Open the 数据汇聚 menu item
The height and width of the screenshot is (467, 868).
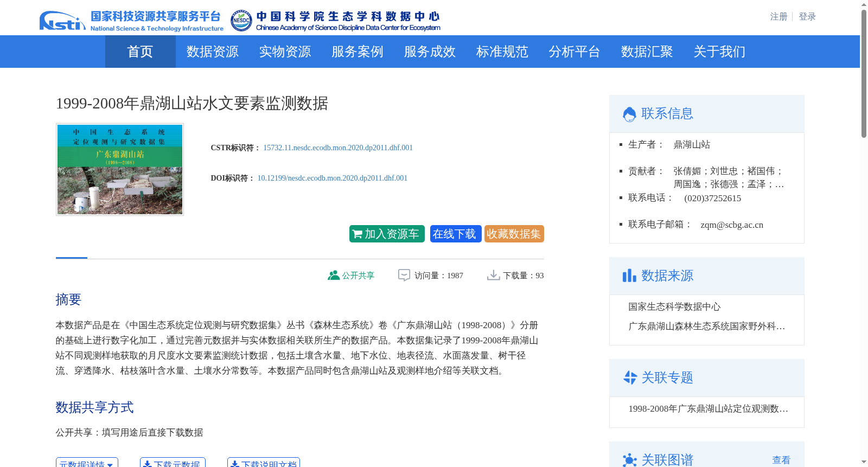click(647, 52)
